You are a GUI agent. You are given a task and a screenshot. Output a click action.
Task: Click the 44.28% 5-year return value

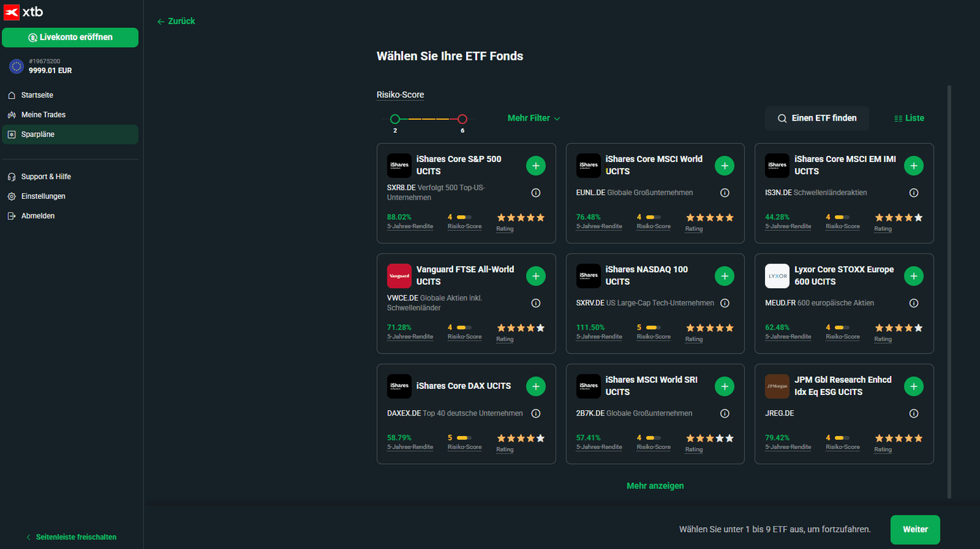[777, 217]
